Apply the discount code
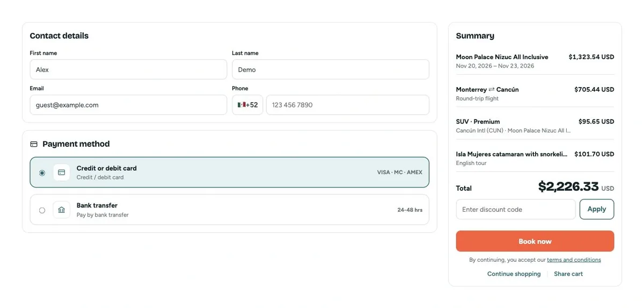This screenshot has height=308, width=644. point(597,209)
